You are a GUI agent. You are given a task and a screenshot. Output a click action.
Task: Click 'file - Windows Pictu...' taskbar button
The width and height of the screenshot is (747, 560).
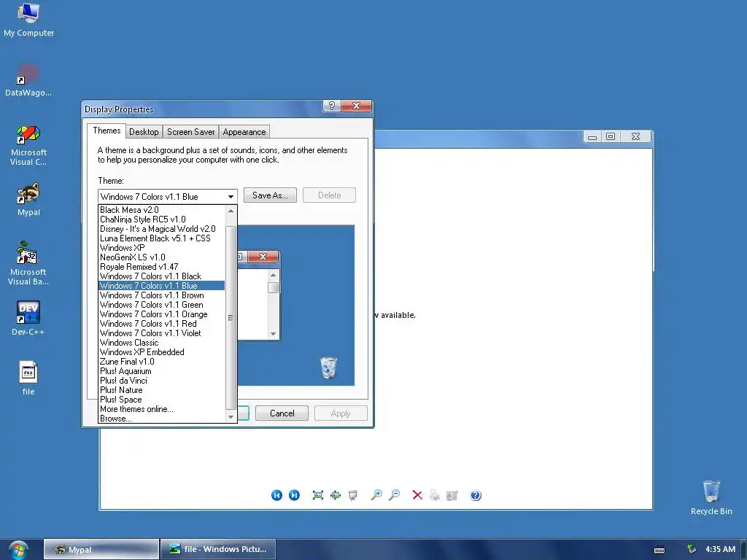[217, 550]
